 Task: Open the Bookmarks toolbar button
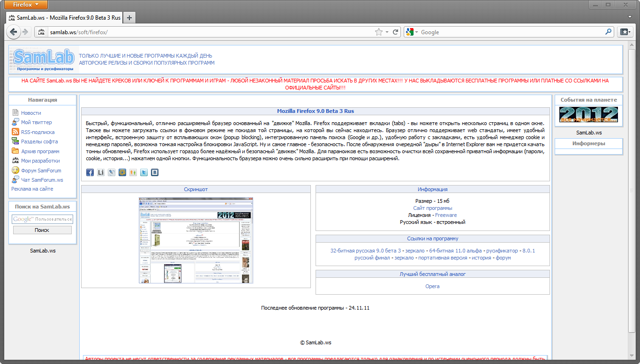tap(625, 32)
